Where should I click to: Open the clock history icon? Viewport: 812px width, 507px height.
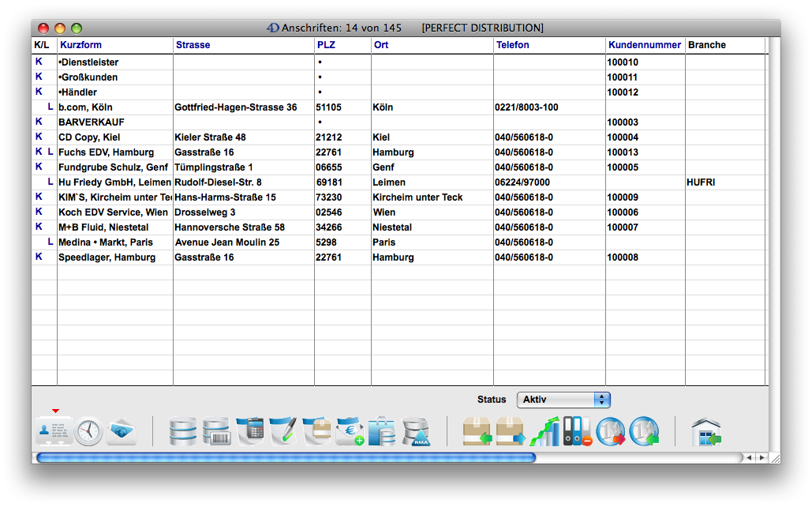[x=88, y=431]
